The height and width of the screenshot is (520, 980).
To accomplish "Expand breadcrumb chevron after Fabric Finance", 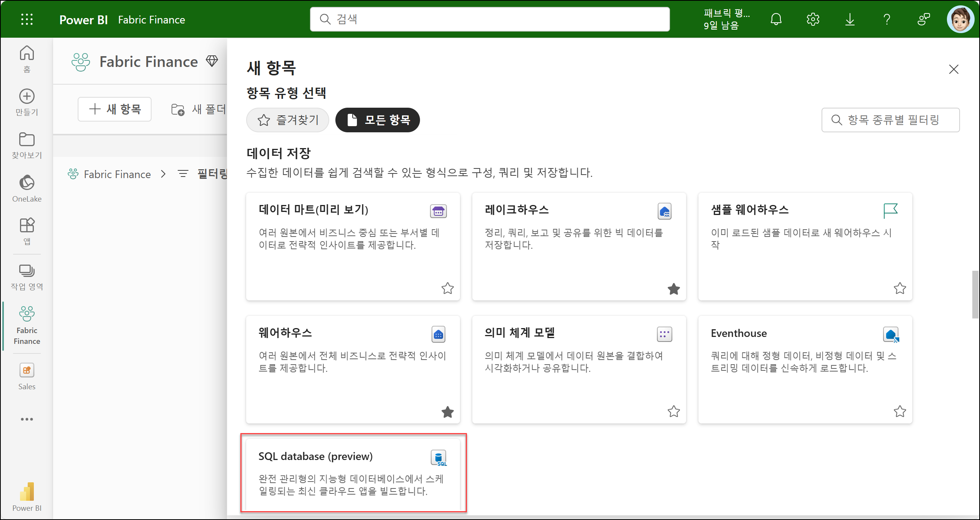I will click(x=163, y=174).
